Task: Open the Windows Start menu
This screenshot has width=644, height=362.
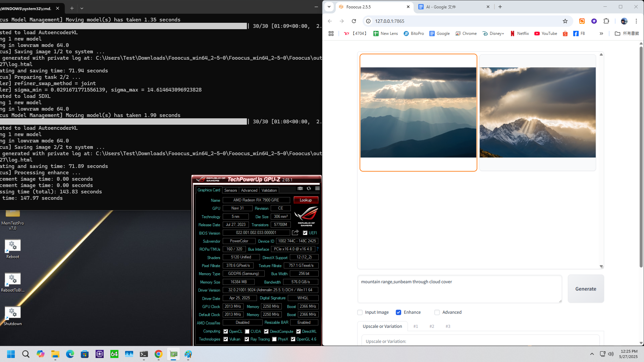Action: (11, 354)
